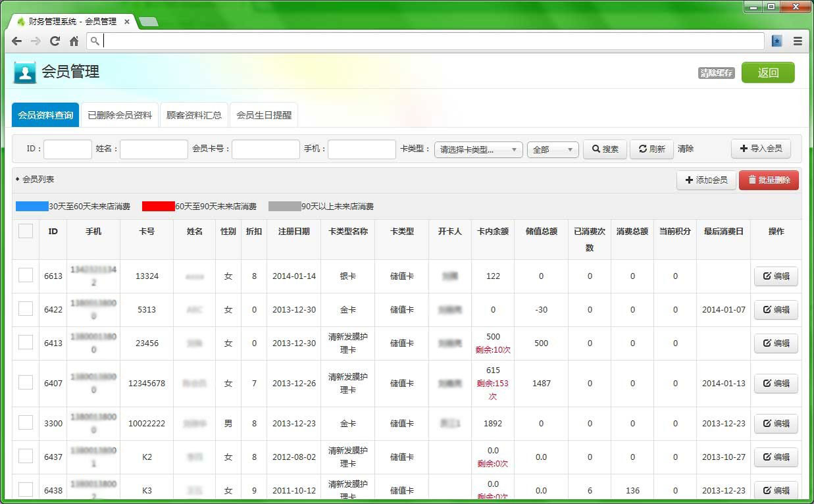Click the green 返回 button
This screenshot has width=814, height=504.
pos(767,73)
